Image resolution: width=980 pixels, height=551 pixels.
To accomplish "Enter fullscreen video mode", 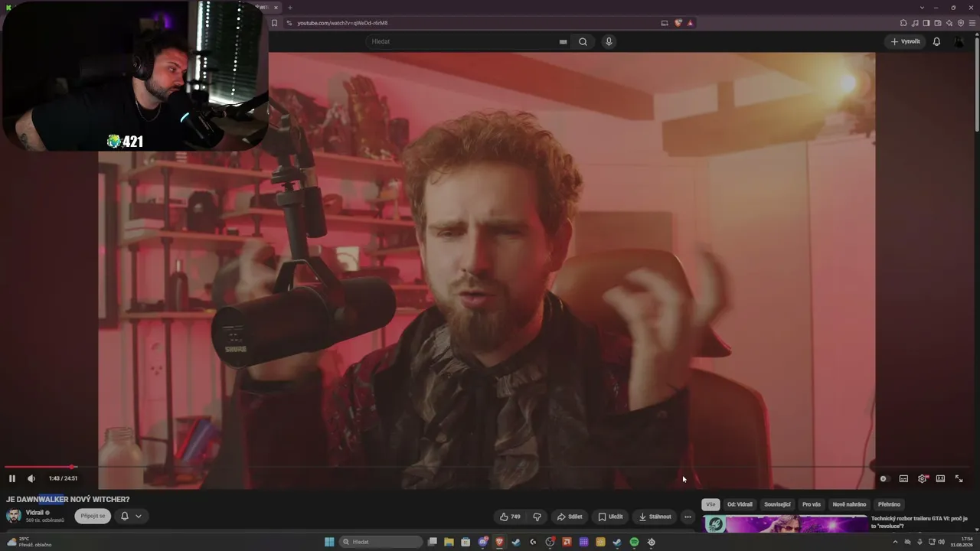I will [x=959, y=478].
